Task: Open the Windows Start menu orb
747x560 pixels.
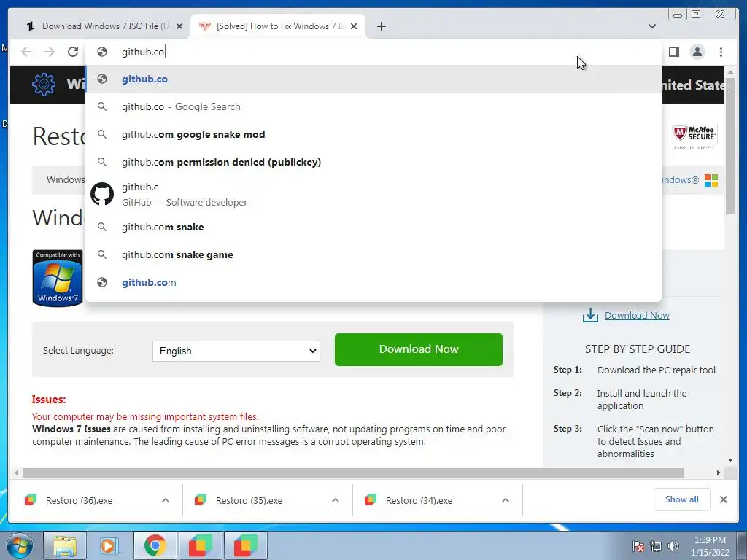Action: [x=20, y=545]
